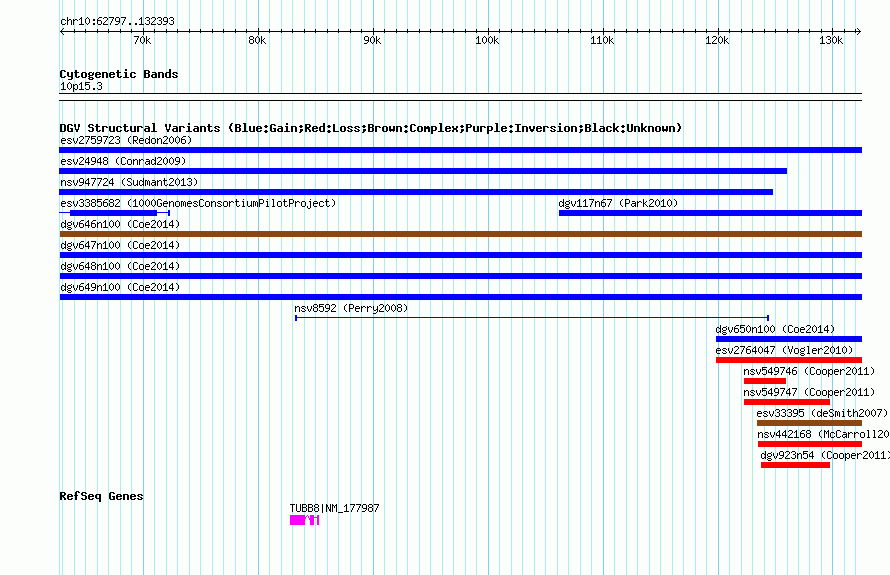Click the dgv117n67 blue gain bar
Image resolution: width=890 pixels, height=575 pixels.
point(710,213)
